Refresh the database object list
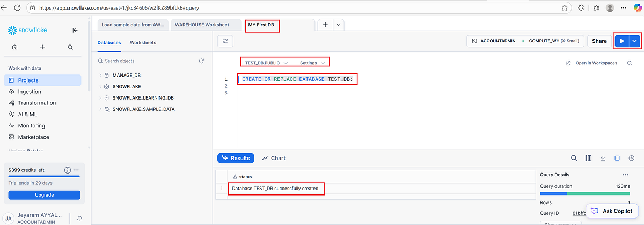Screen dimensions: 644x225 coord(201,61)
